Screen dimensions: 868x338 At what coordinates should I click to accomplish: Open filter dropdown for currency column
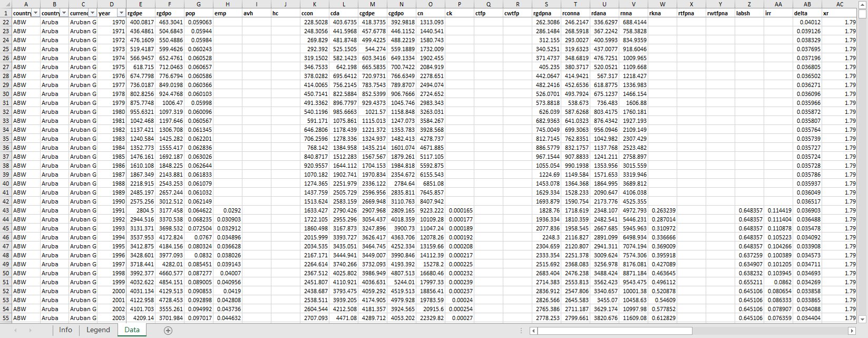pyautogui.click(x=92, y=13)
